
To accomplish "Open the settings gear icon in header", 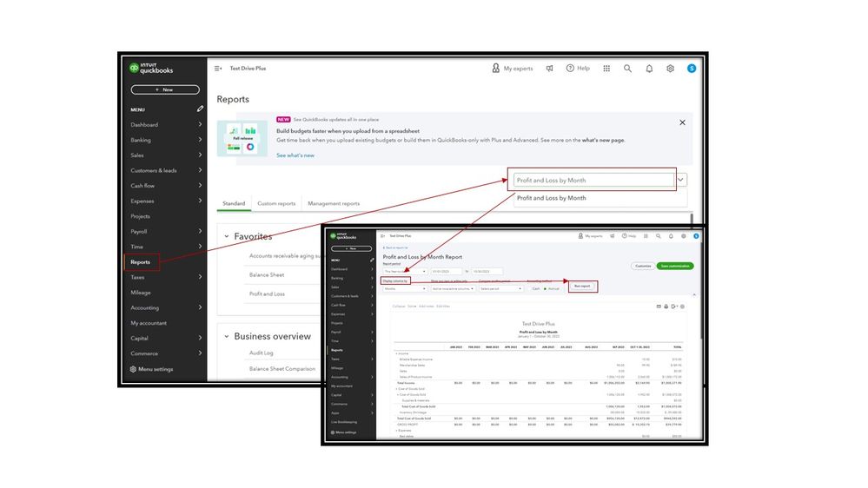I will pos(670,69).
